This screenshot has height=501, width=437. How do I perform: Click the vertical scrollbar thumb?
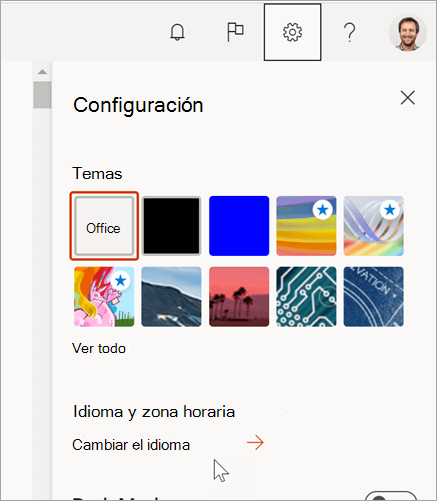tap(42, 95)
